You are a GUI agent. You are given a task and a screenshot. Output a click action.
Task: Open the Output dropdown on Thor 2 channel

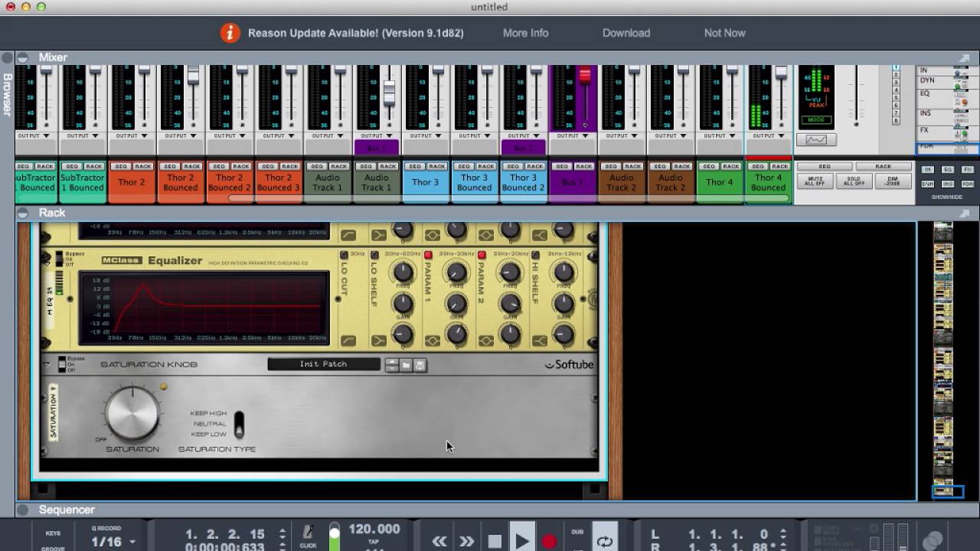[131, 135]
